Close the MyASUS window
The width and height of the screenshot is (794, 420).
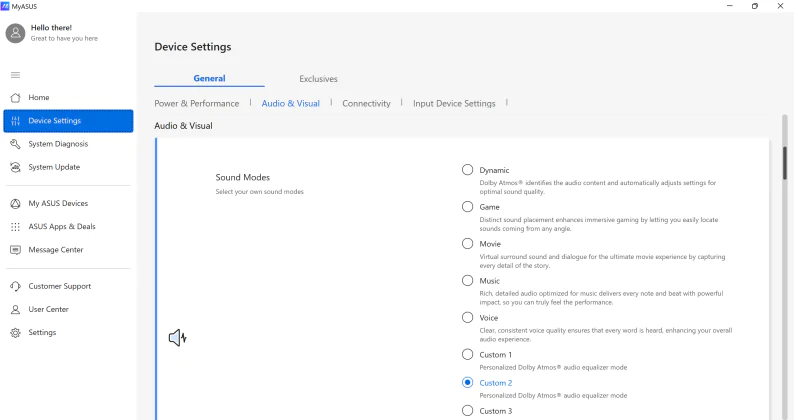click(780, 6)
